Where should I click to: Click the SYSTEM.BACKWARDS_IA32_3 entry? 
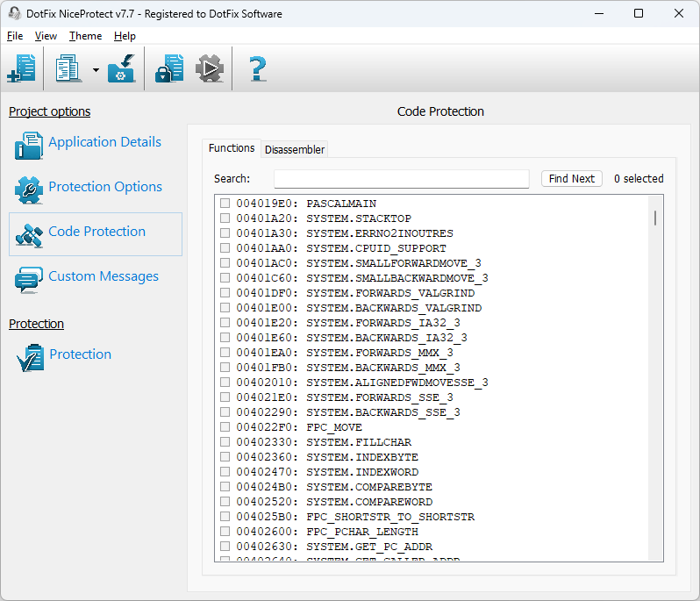387,338
